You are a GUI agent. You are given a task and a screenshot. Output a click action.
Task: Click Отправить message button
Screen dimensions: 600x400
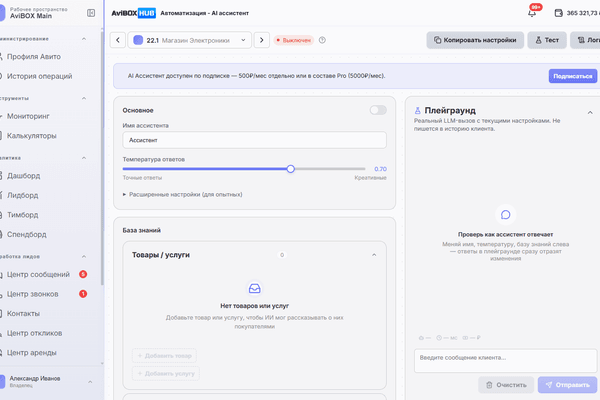pos(567,385)
